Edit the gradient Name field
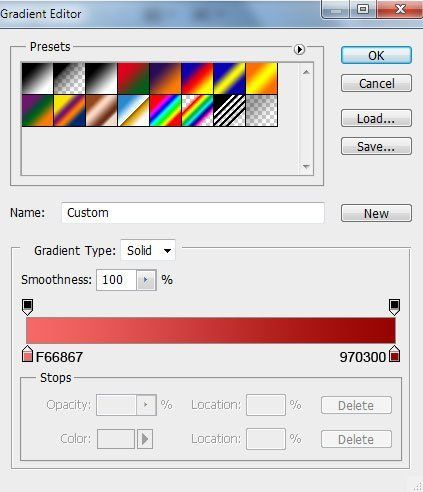Screen dimensions: 423x492 193,213
